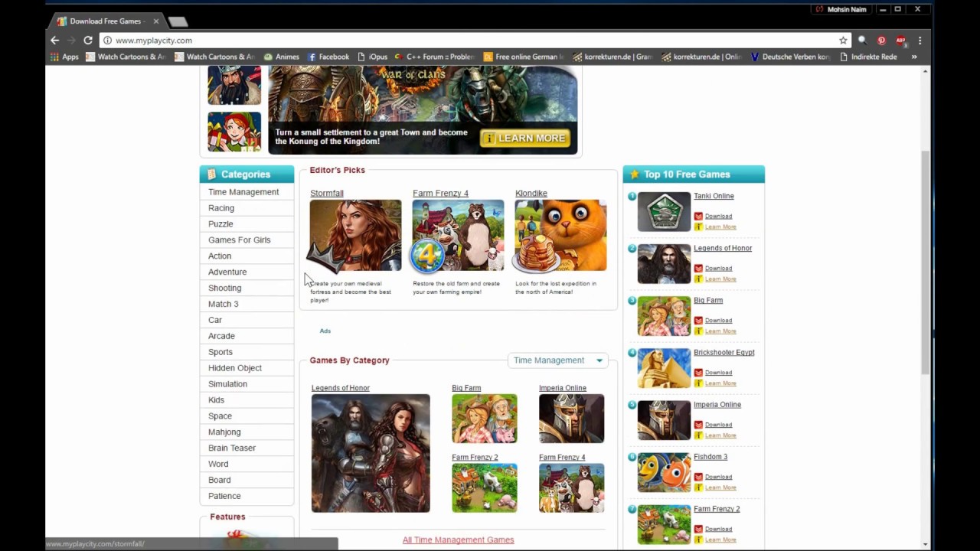The height and width of the screenshot is (551, 980).
Task: Reload the page with the refresh icon
Action: [88, 41]
